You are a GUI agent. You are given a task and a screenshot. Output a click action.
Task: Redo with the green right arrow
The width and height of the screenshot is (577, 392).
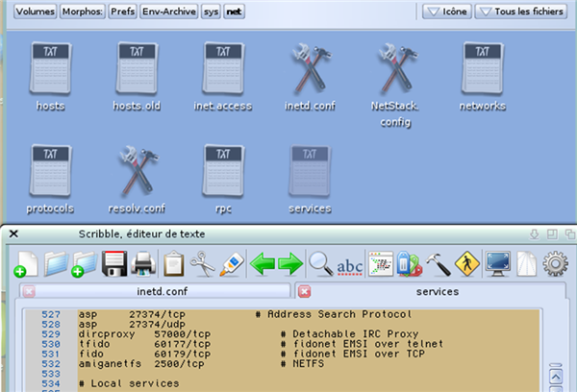pyautogui.click(x=290, y=263)
